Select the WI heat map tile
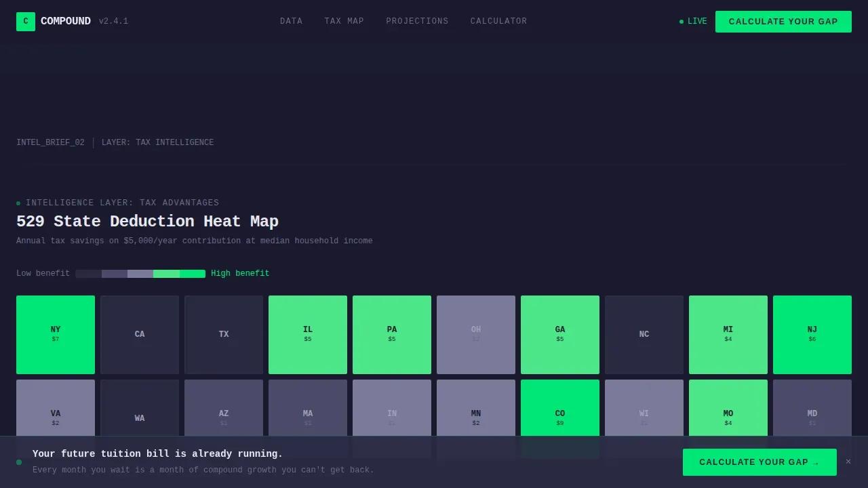The height and width of the screenshot is (488, 868). point(644,408)
